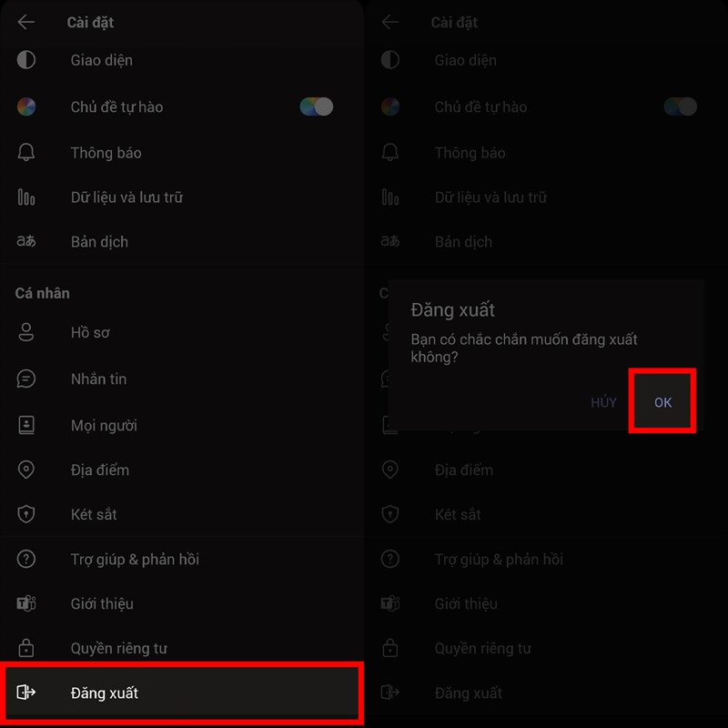Open the undimmed Mọi người settings entry
728x728 pixels.
(104, 425)
